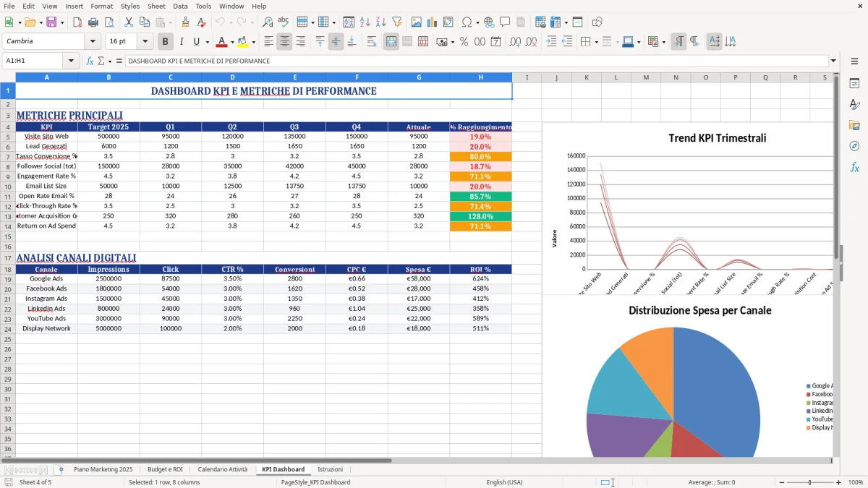Insert a comment with the toolbar icon
868x488 pixels.
tap(506, 22)
